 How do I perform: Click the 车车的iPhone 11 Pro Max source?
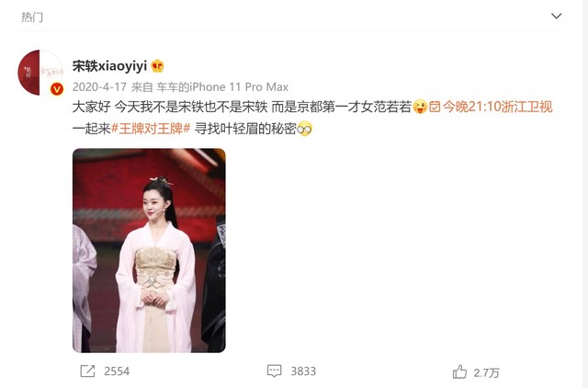click(x=222, y=87)
